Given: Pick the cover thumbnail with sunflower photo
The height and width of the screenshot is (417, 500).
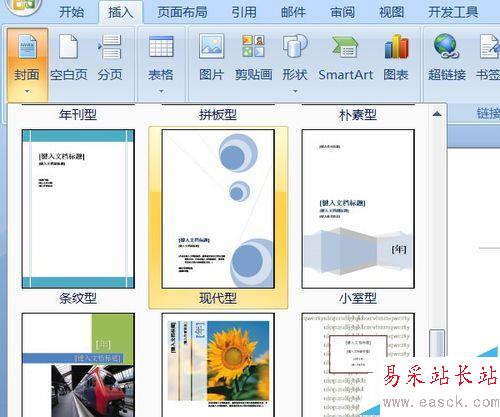Looking at the screenshot, I should (x=218, y=365).
